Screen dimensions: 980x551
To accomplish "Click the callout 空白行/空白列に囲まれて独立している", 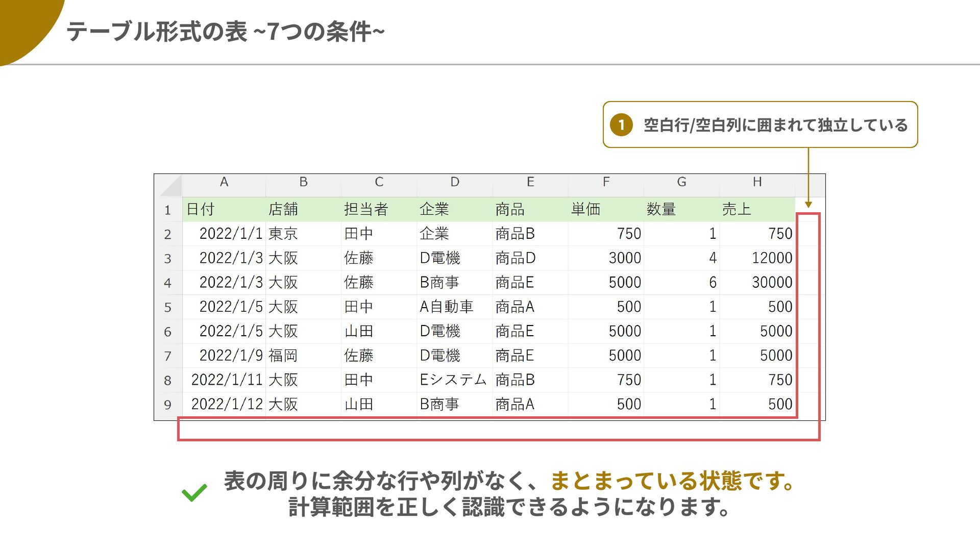I will tap(761, 125).
